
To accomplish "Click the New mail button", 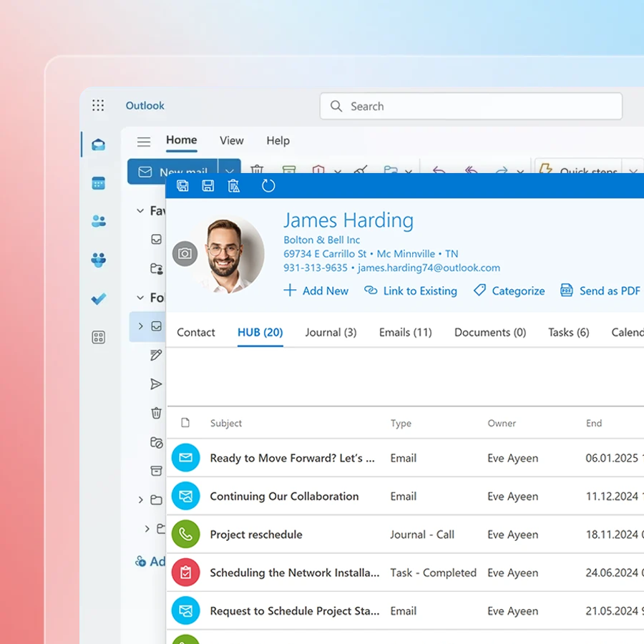I will 173,171.
